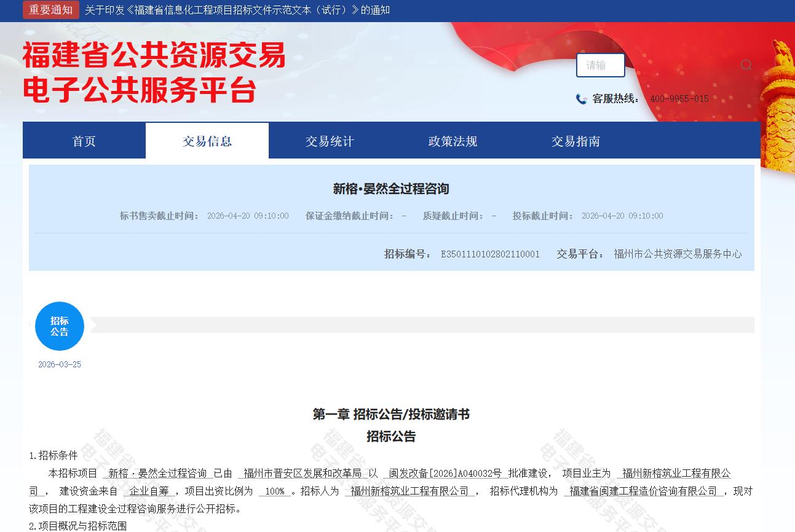795x532 pixels.
Task: Select the blue 招标公告 circle icon
Action: click(x=60, y=326)
